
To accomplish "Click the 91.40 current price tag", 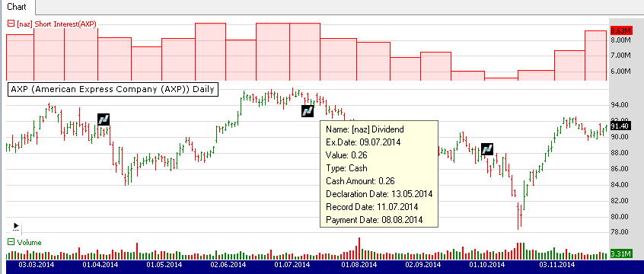I will coord(620,126).
